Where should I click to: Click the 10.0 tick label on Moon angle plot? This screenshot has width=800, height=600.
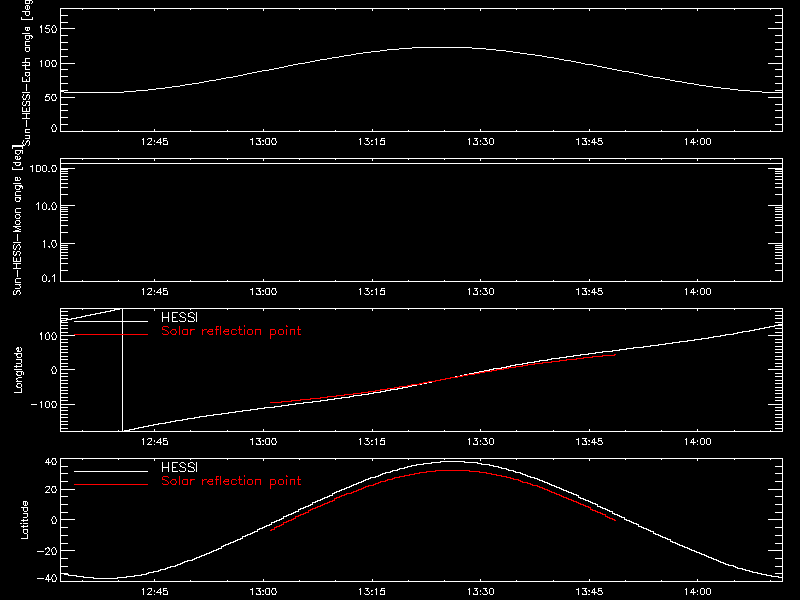[46, 207]
